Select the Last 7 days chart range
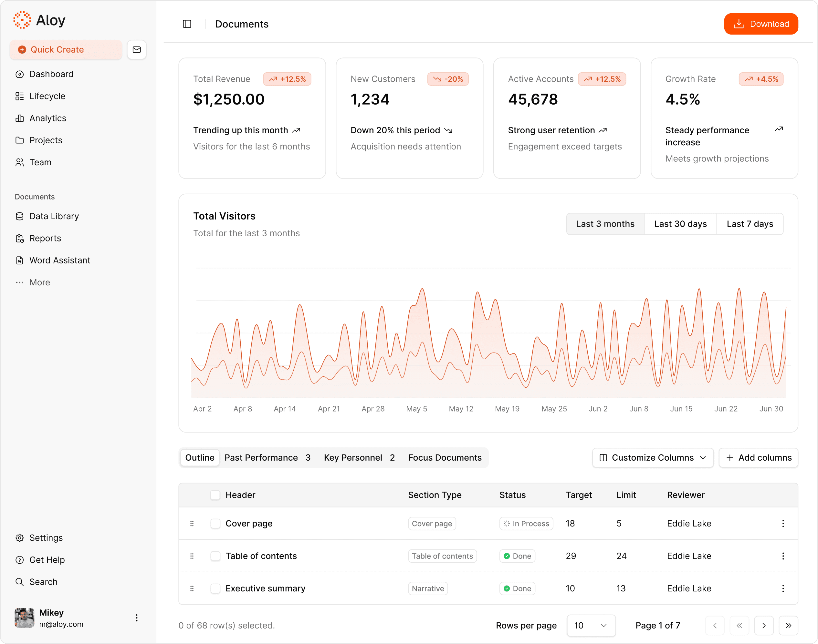Screen dimensions: 818x644 [x=750, y=224]
